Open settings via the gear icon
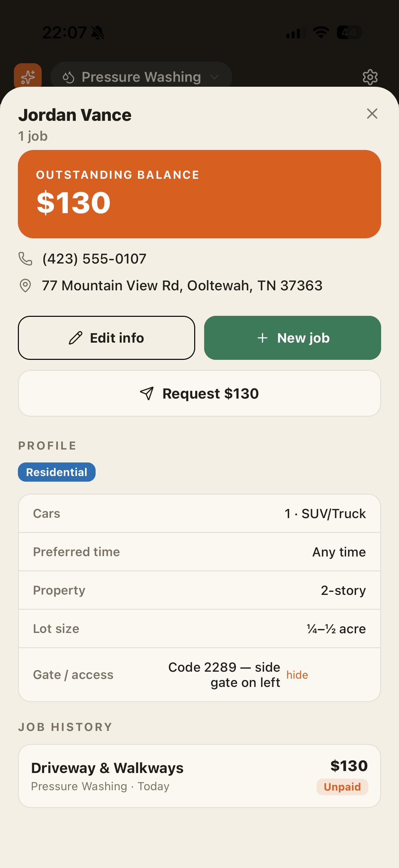The height and width of the screenshot is (868, 399). pos(370,77)
